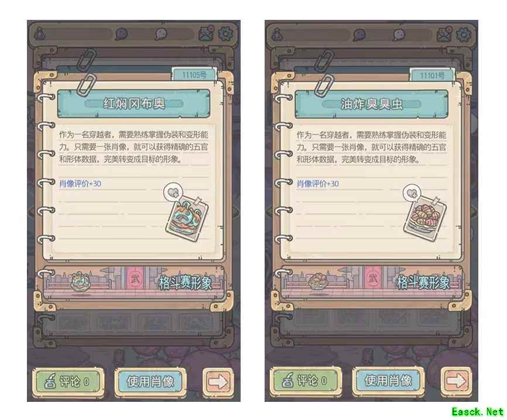Open mail envelope icon in right screen
507x420 pixels.
coord(444,33)
